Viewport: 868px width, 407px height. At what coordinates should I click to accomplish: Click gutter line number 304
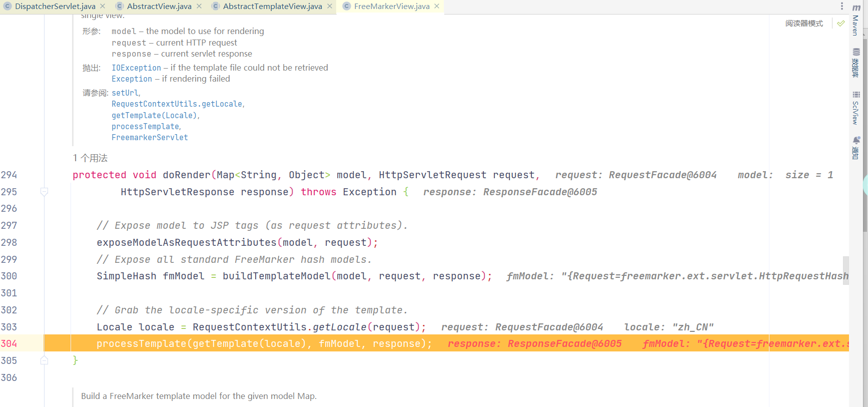9,343
